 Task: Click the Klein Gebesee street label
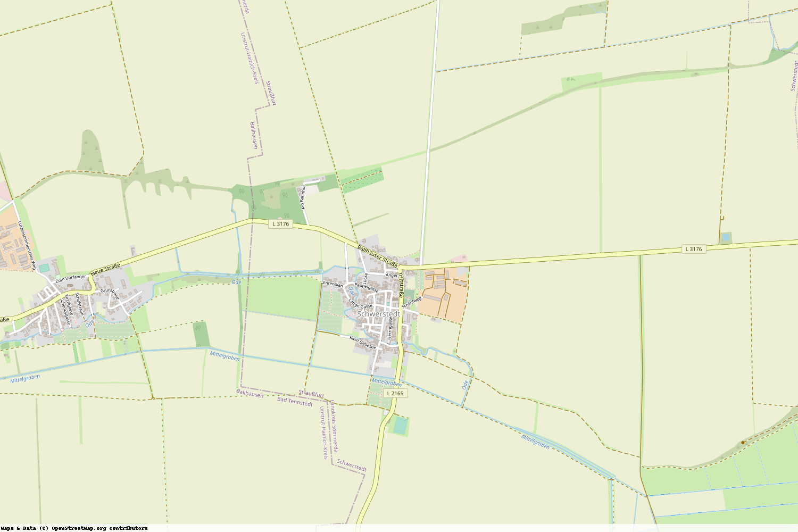point(362,343)
